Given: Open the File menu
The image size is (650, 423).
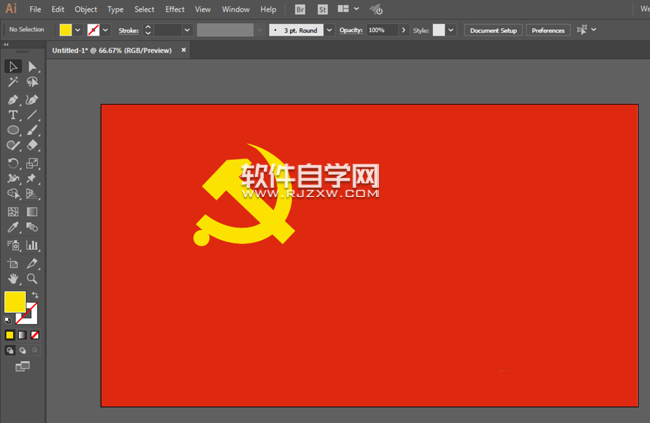Looking at the screenshot, I should [35, 9].
